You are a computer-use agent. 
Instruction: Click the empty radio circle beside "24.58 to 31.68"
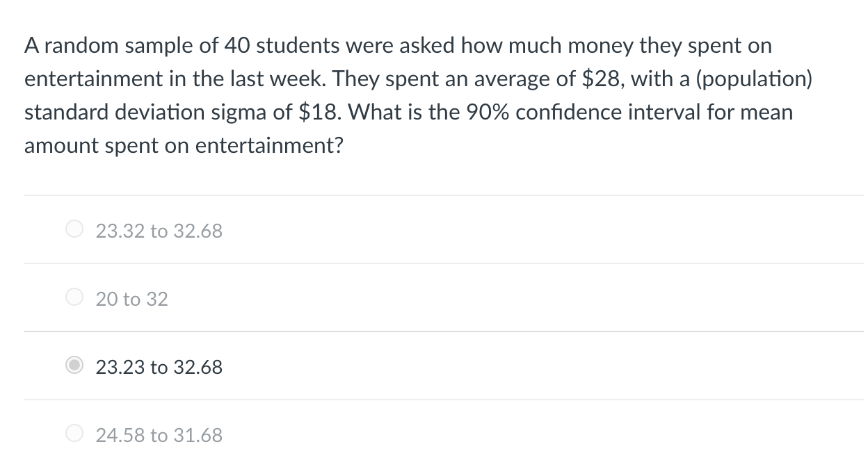tap(74, 433)
